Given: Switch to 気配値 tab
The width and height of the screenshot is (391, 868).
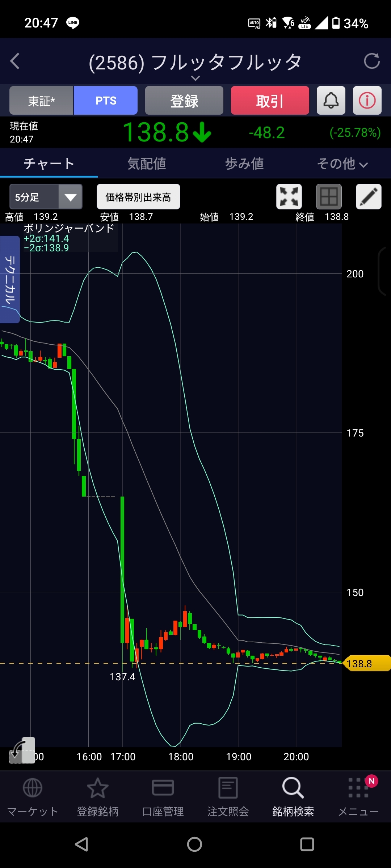Looking at the screenshot, I should (x=147, y=164).
